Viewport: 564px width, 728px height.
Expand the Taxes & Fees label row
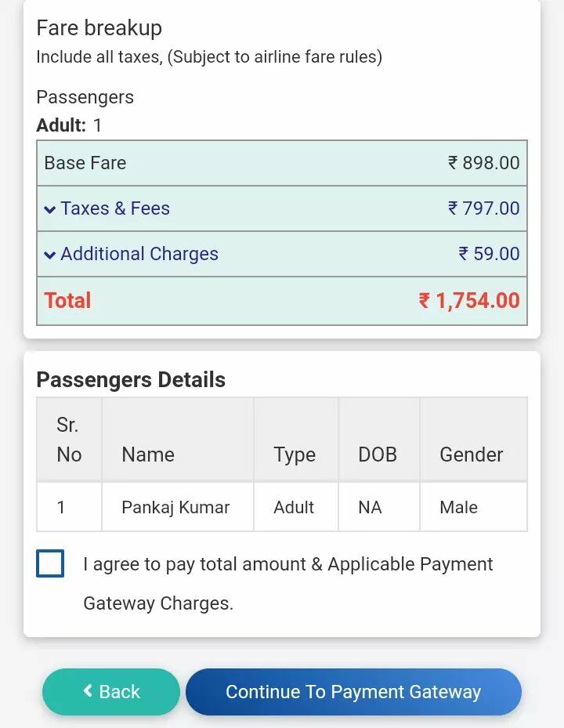tap(115, 208)
